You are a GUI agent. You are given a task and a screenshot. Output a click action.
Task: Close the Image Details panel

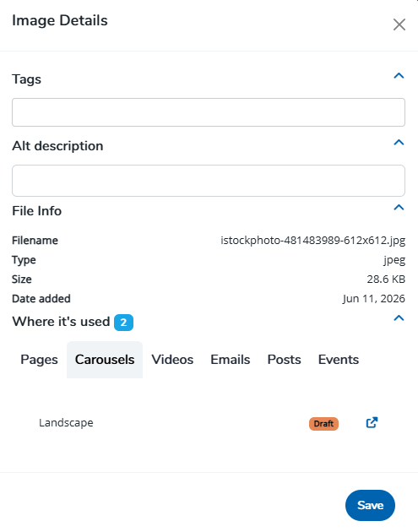399,24
